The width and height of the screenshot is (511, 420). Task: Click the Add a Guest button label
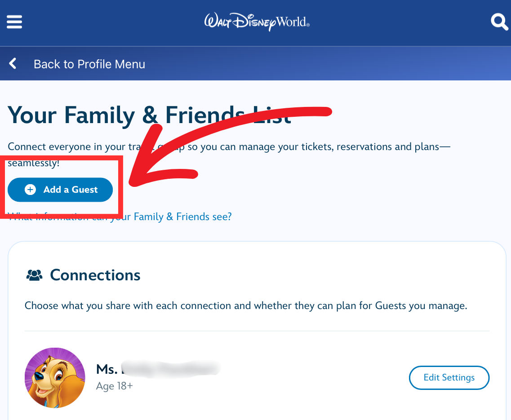point(71,190)
